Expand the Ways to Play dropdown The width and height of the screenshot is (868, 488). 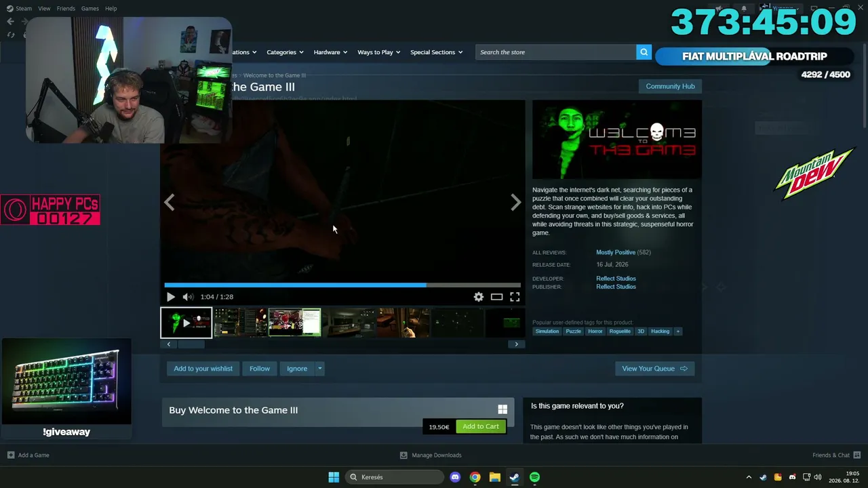[379, 52]
